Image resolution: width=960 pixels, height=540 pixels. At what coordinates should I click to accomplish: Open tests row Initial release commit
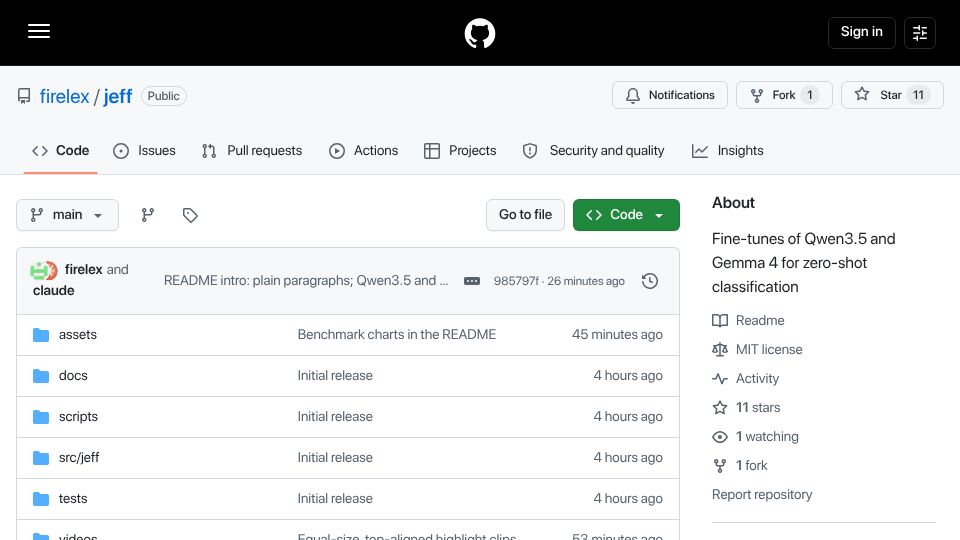click(x=335, y=498)
